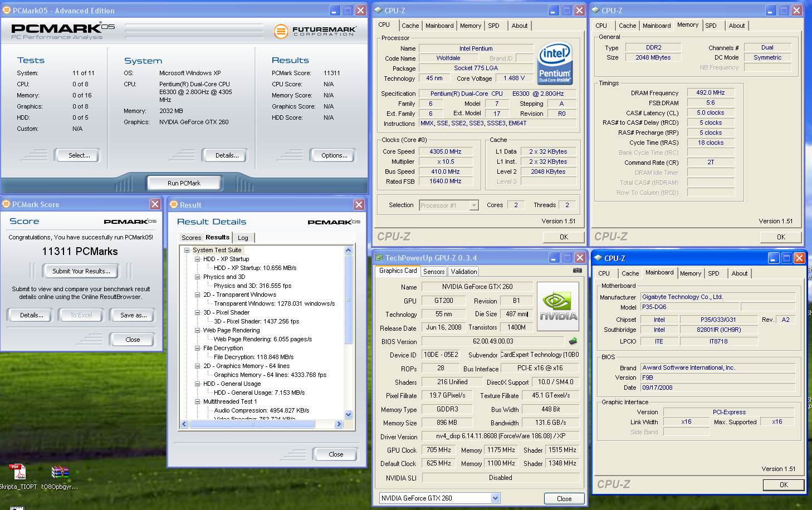812x510 pixels.
Task: Click OK in the Memory CPU-Z window
Action: click(x=781, y=237)
